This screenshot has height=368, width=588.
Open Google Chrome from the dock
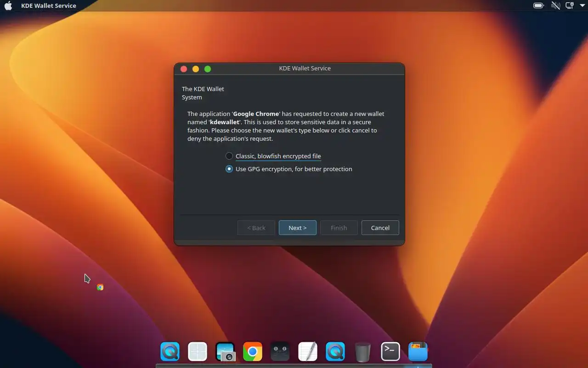click(253, 352)
